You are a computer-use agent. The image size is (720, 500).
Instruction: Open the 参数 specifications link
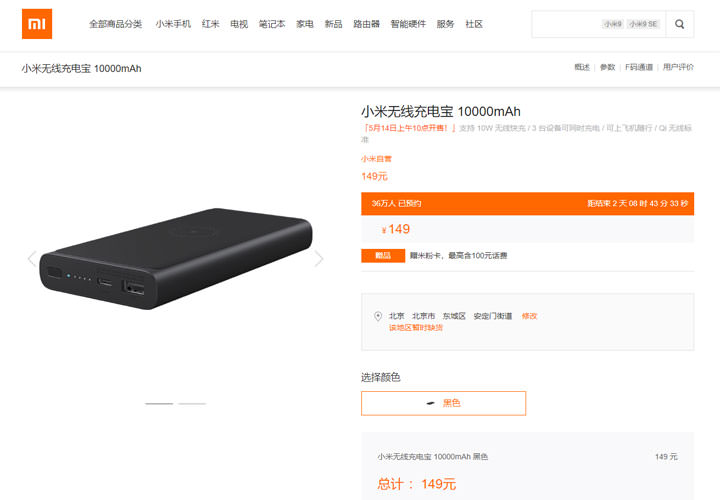[x=608, y=67]
